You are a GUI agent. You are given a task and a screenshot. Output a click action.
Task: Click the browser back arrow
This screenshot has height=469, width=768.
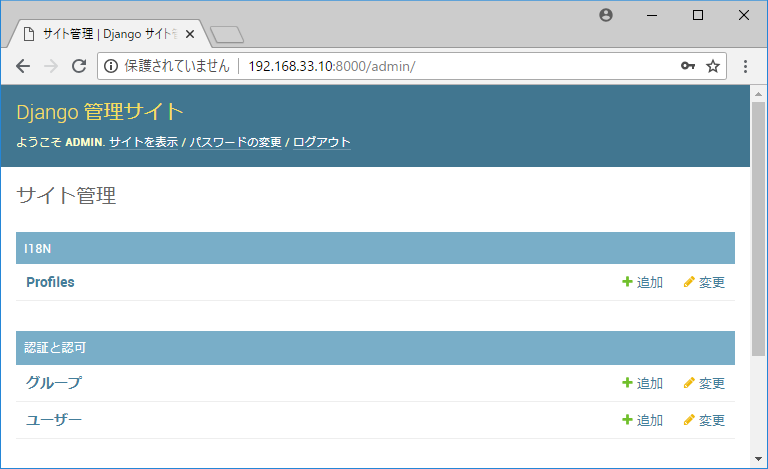[23, 66]
